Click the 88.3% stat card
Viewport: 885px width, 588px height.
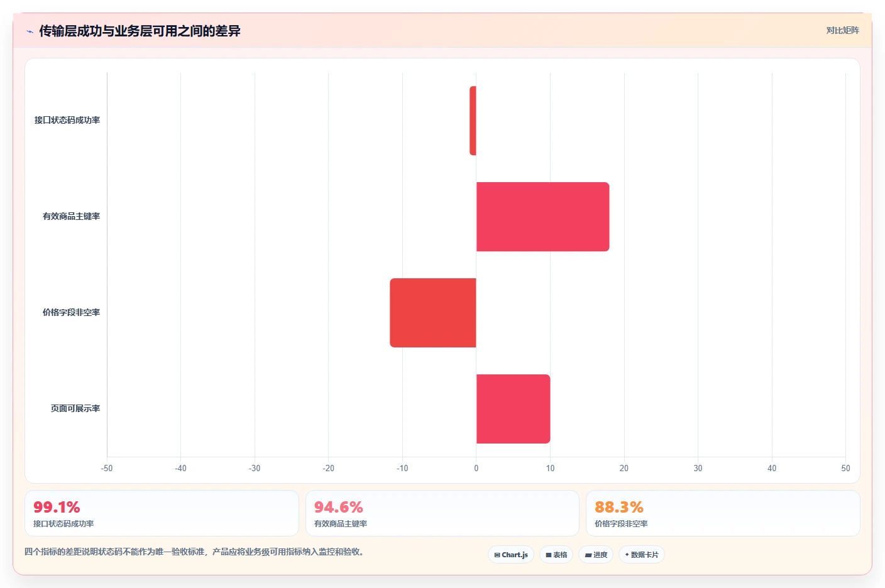coord(723,513)
